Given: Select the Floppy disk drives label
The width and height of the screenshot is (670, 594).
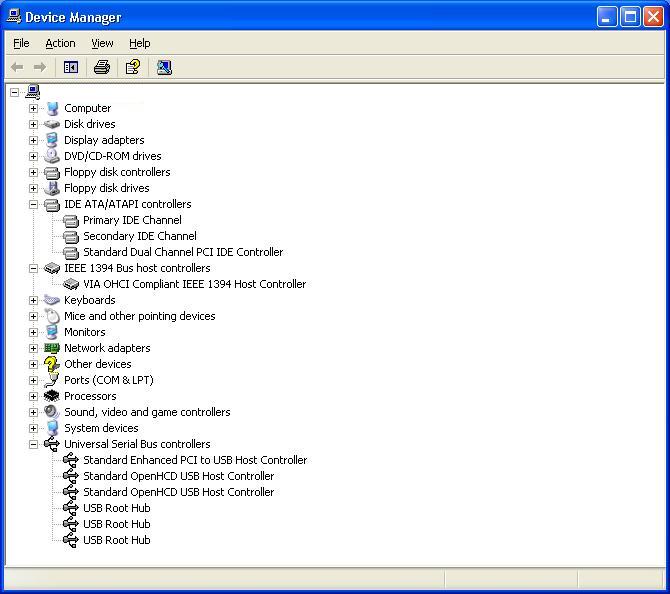Looking at the screenshot, I should point(107,188).
